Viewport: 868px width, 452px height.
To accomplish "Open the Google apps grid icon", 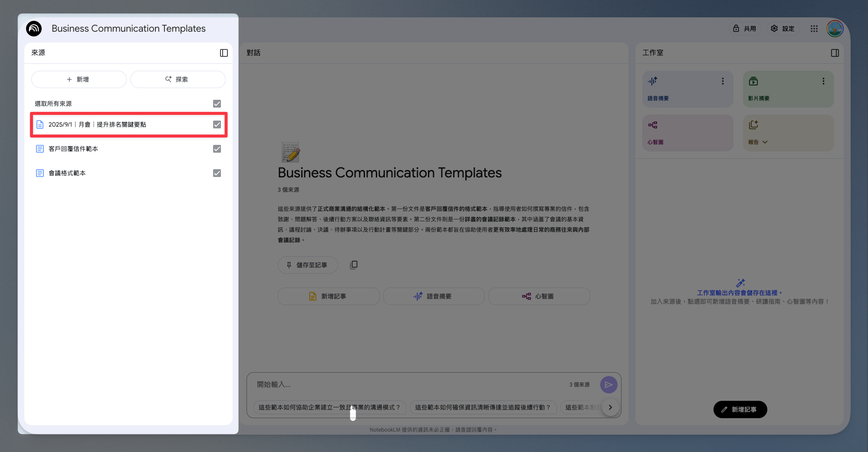I will (x=814, y=29).
